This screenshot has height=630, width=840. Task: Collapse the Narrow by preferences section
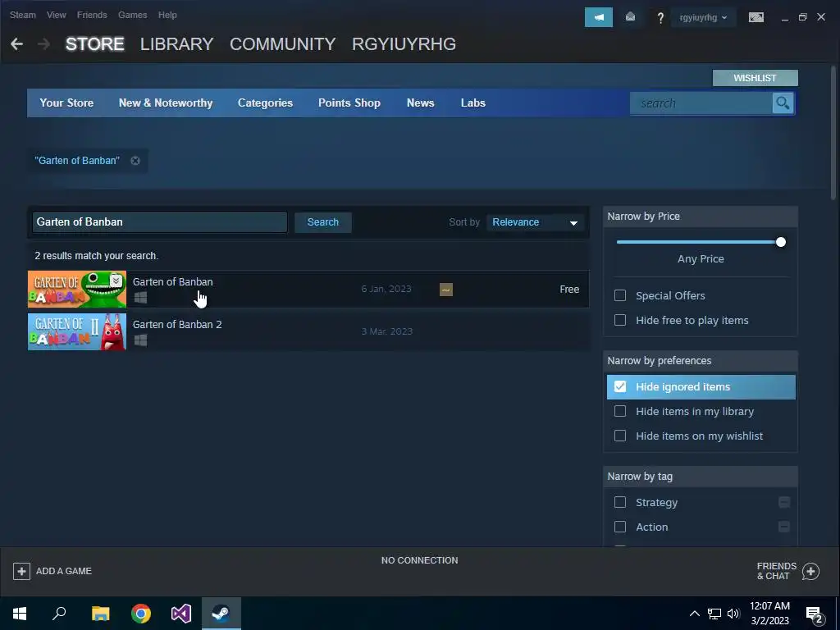701,361
